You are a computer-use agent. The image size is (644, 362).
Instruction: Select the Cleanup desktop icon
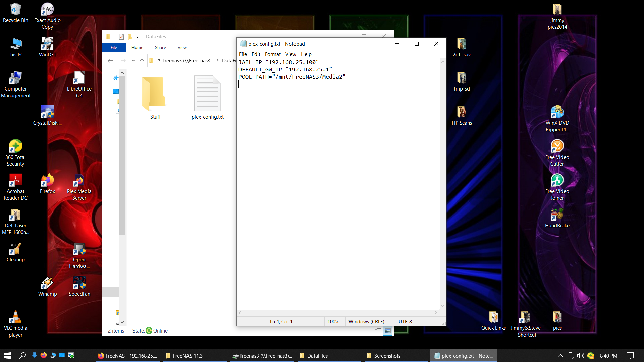15,252
